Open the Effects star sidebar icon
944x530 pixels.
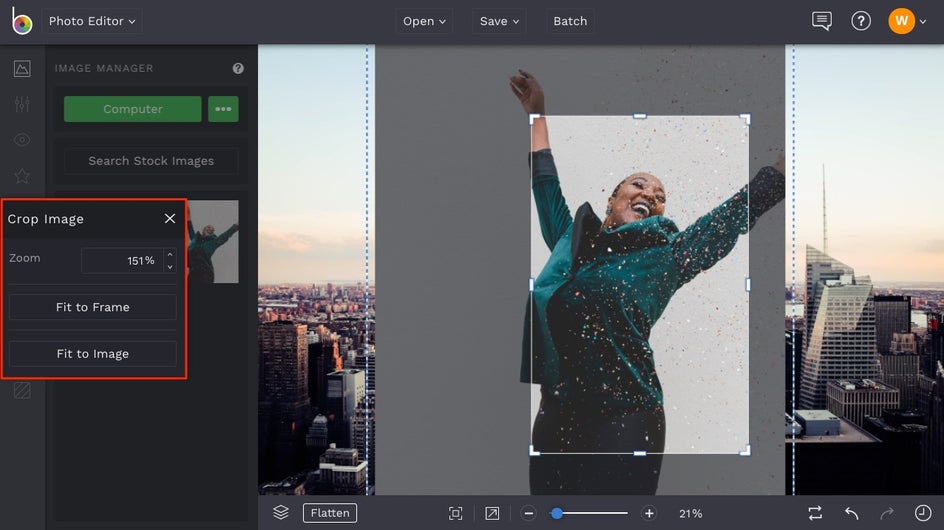pyautogui.click(x=22, y=176)
